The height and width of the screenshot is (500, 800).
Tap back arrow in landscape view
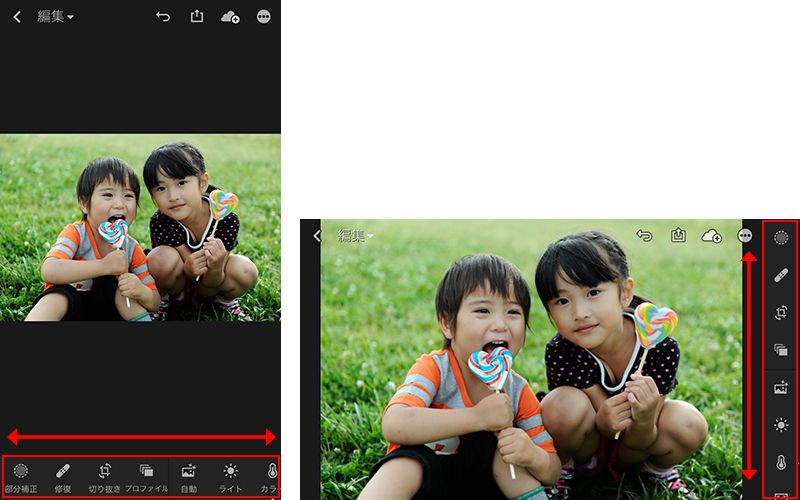317,235
